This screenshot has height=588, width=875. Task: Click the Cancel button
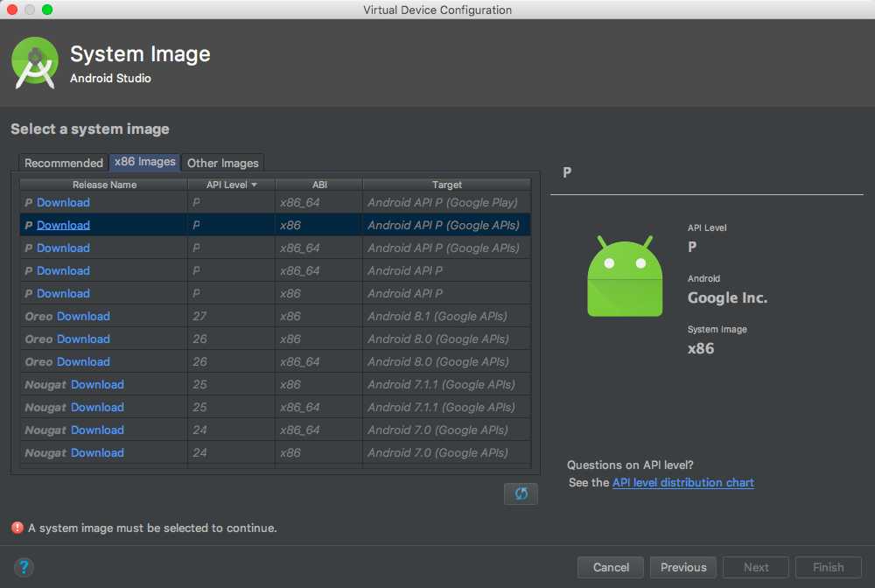pos(611,567)
